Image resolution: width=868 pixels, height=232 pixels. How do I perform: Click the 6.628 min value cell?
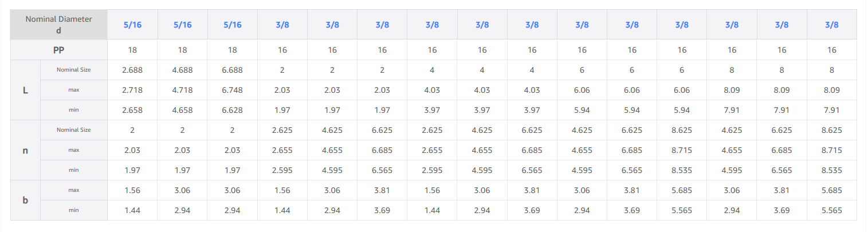[232, 110]
